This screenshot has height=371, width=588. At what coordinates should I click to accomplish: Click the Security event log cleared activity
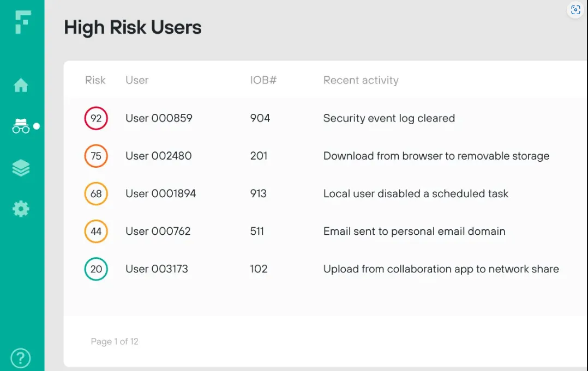[389, 118]
